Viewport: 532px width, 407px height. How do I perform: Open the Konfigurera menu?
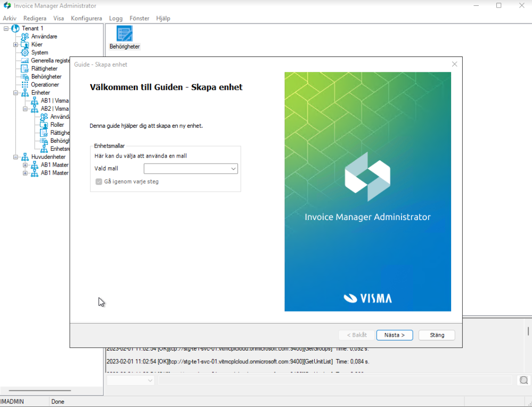[86, 18]
